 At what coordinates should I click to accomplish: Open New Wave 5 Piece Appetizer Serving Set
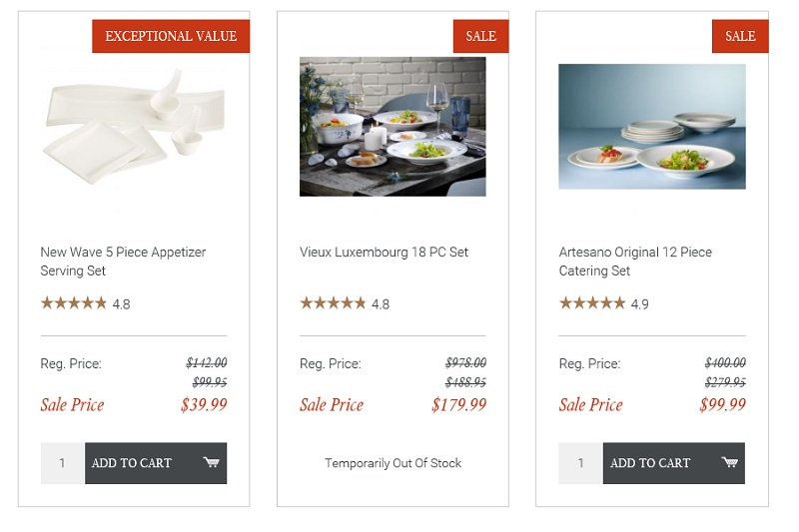(x=123, y=262)
